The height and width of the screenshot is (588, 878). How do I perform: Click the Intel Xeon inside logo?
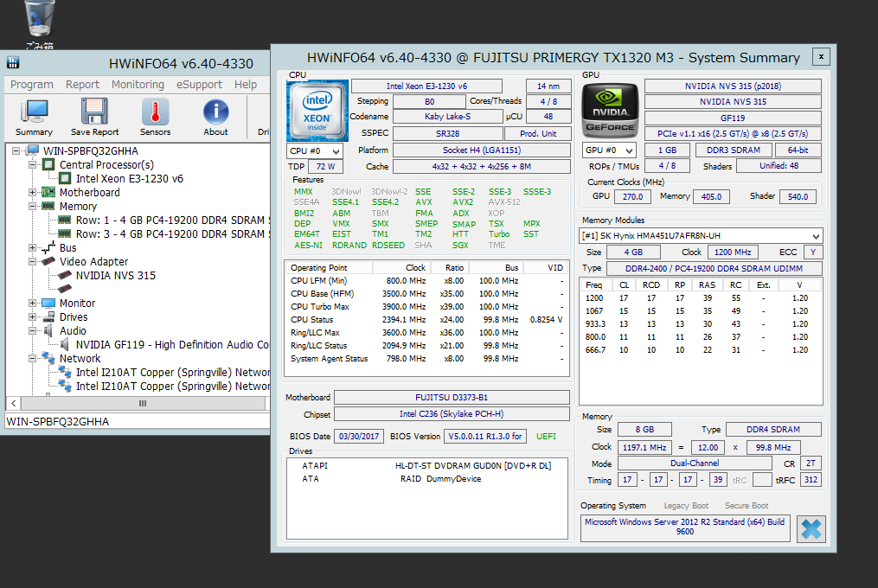(317, 111)
